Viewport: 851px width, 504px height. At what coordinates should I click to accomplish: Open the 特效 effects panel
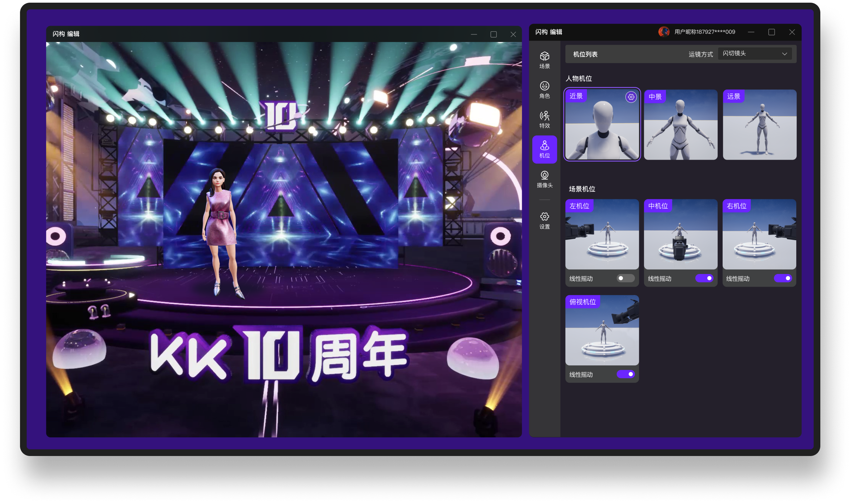coord(545,120)
